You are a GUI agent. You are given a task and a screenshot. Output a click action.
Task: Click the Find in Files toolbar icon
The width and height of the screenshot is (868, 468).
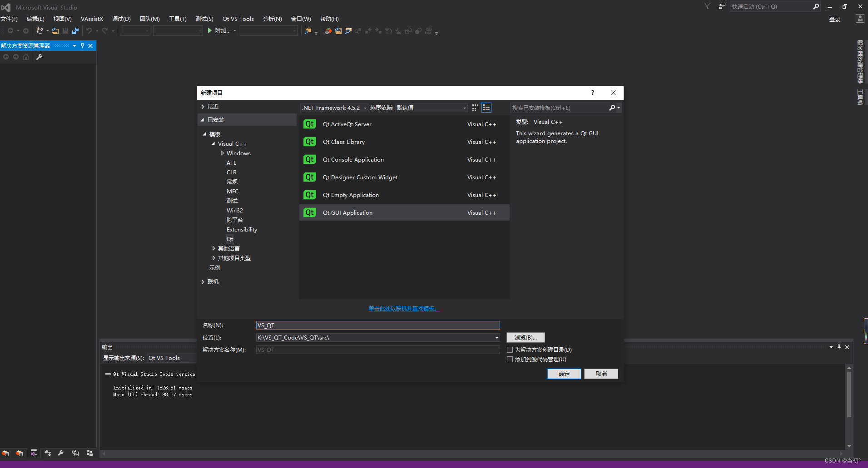tap(308, 30)
